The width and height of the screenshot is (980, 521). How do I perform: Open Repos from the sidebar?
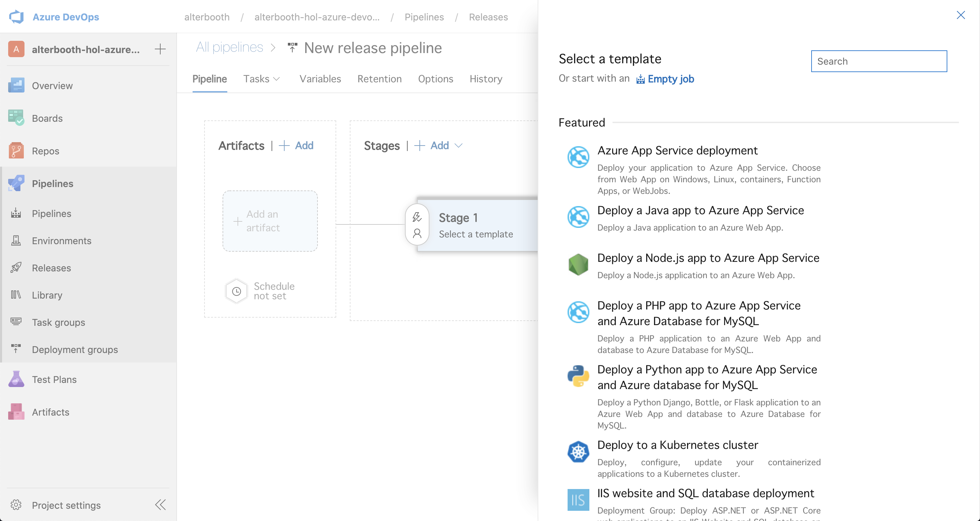pos(45,151)
